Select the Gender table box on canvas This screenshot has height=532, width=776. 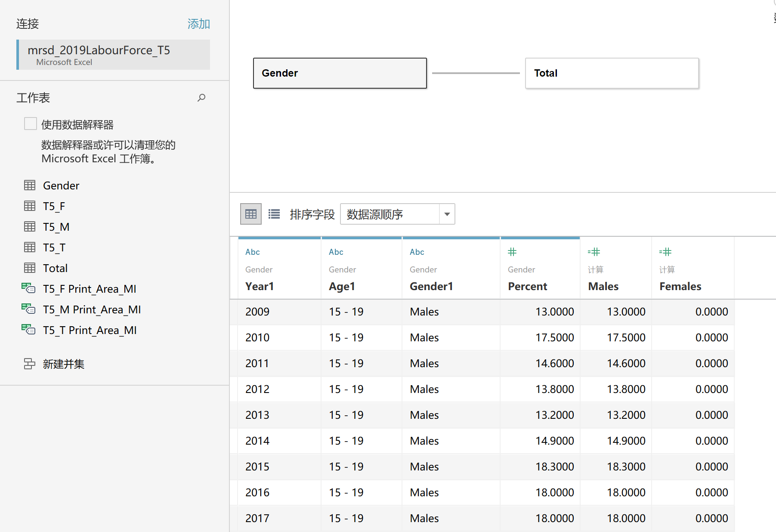(x=340, y=73)
